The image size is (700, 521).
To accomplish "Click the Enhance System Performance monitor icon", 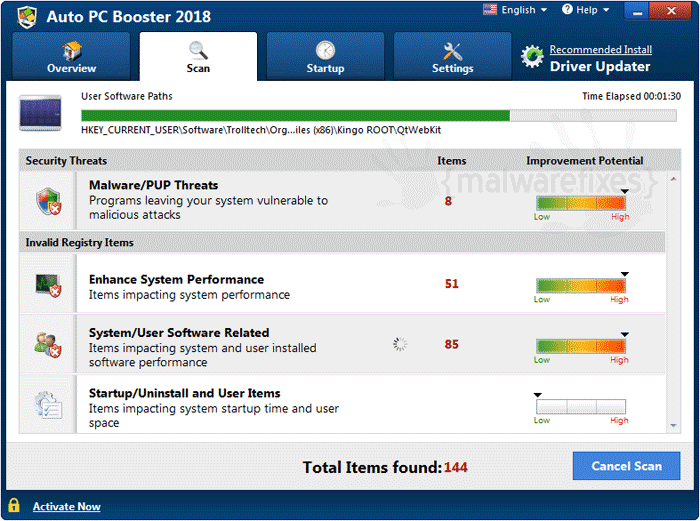I will tap(48, 285).
